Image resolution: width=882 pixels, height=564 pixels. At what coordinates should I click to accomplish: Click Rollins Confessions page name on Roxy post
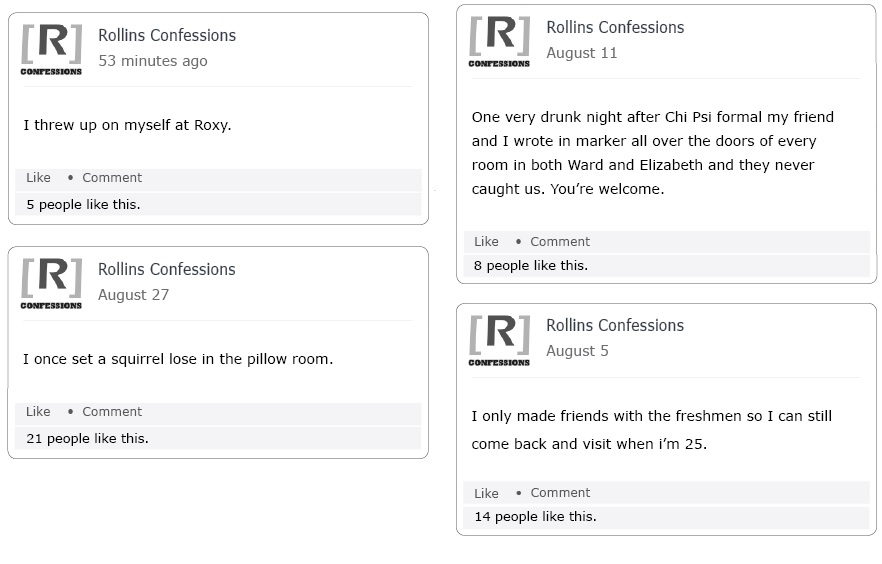[167, 35]
